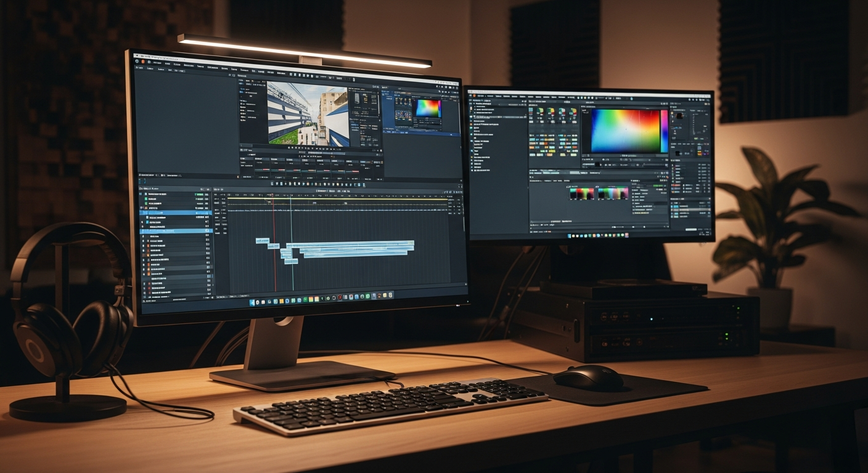
Task: Select the longest blue clip in the timeline
Action: click(350, 245)
